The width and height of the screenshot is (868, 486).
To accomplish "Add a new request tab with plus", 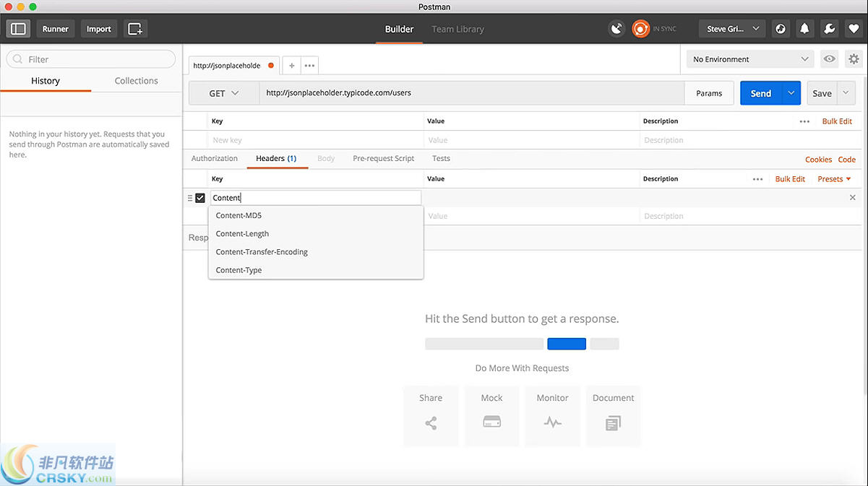I will tap(292, 66).
